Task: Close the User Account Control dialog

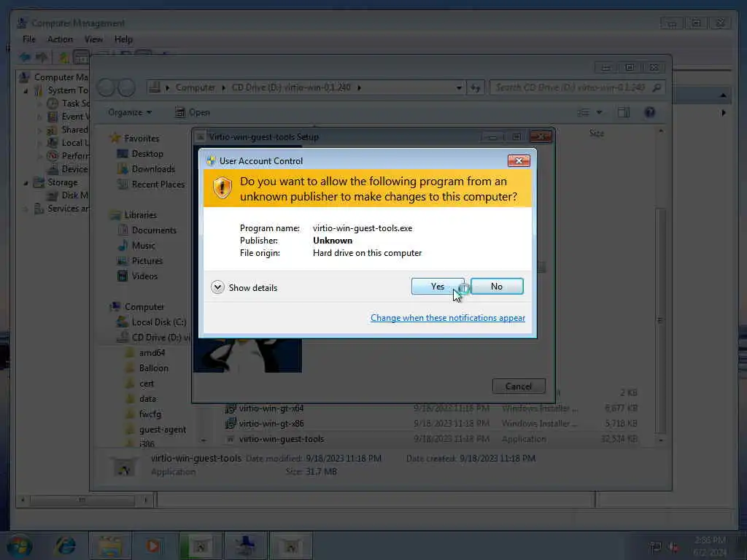Action: point(519,161)
